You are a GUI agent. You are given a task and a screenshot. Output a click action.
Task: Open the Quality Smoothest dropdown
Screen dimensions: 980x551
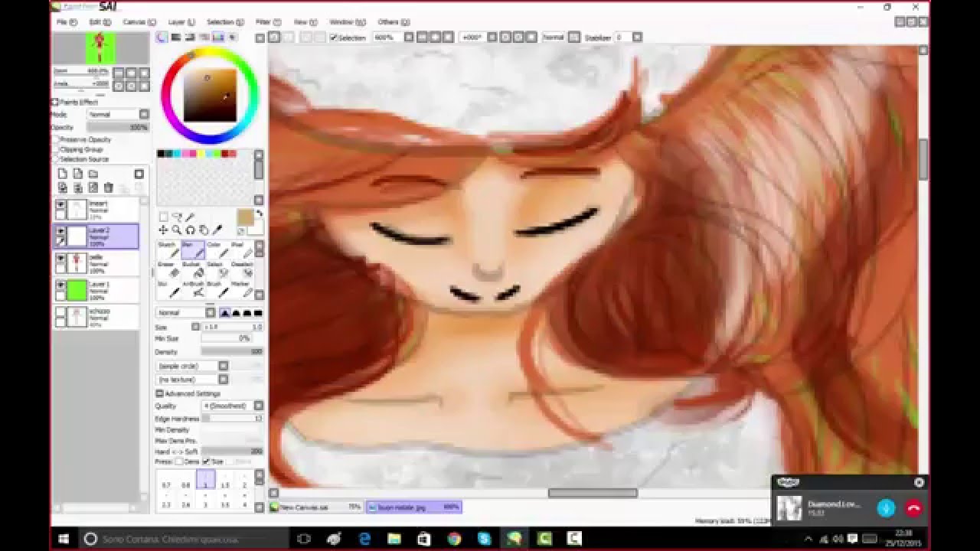(x=233, y=406)
